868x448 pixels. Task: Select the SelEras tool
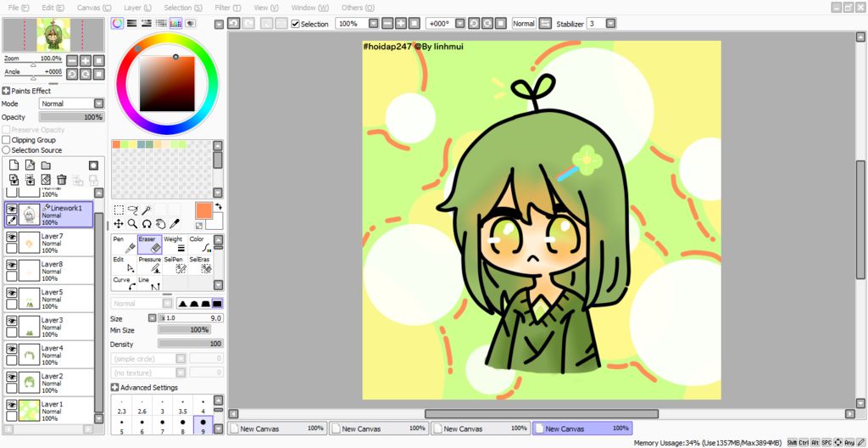200,265
